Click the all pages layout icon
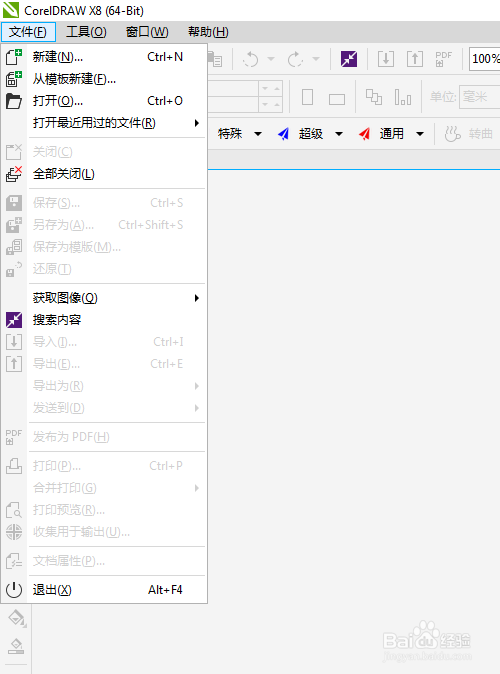This screenshot has width=500, height=674. click(374, 97)
